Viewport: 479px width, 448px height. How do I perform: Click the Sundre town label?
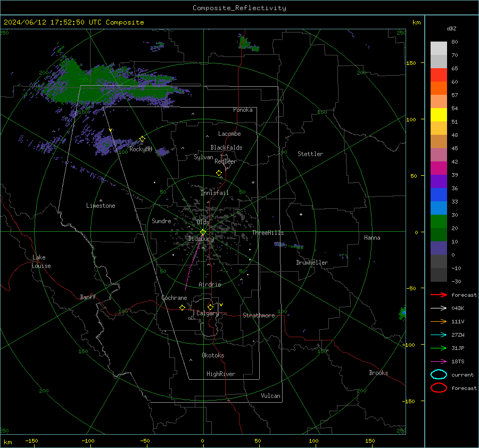pos(161,221)
